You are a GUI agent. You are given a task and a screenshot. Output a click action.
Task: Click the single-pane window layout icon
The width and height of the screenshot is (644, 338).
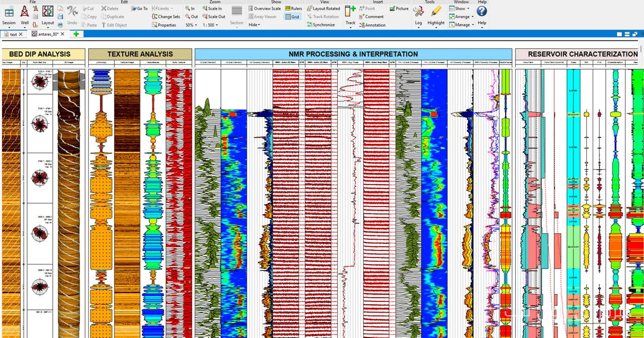620,34
